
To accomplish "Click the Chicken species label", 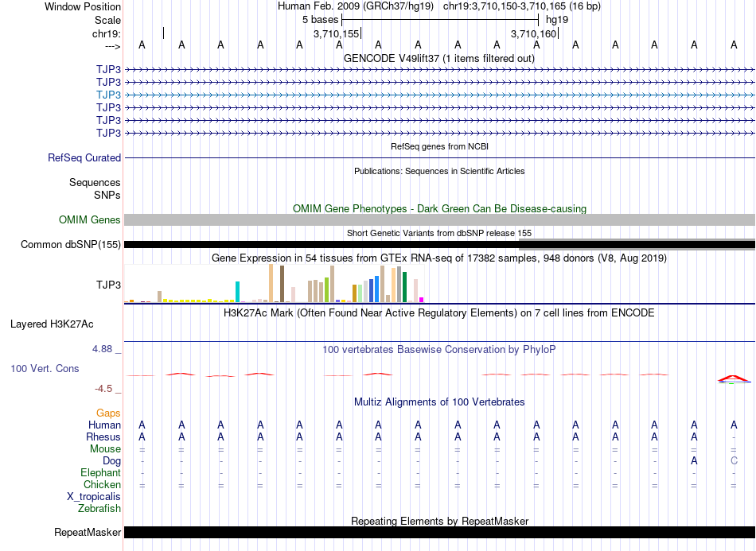I will click(x=102, y=484).
